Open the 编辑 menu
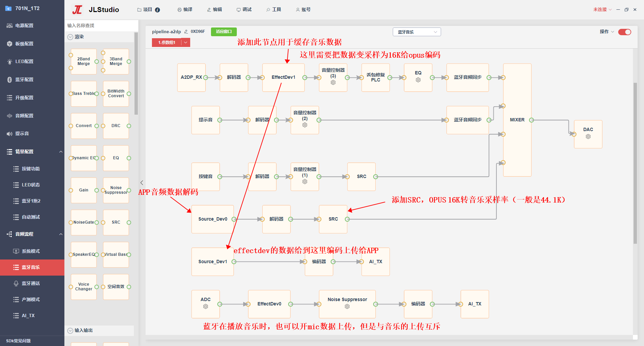 pos(215,10)
